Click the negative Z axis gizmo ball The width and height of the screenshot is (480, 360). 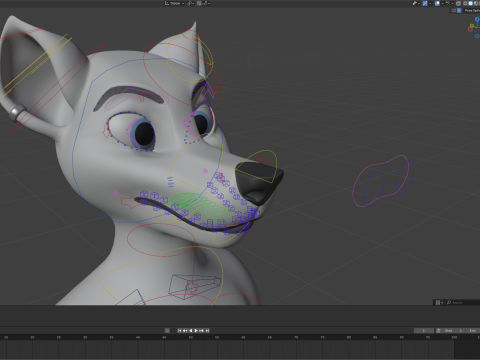point(477,36)
